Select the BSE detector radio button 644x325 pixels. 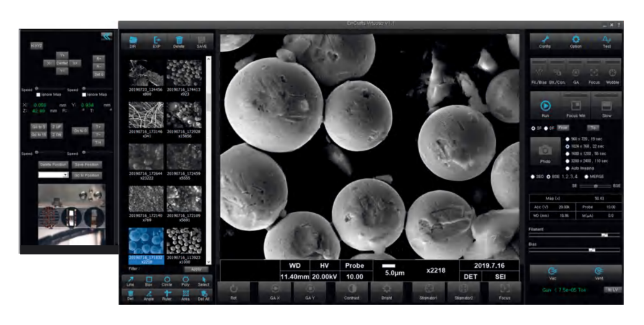pyautogui.click(x=548, y=176)
